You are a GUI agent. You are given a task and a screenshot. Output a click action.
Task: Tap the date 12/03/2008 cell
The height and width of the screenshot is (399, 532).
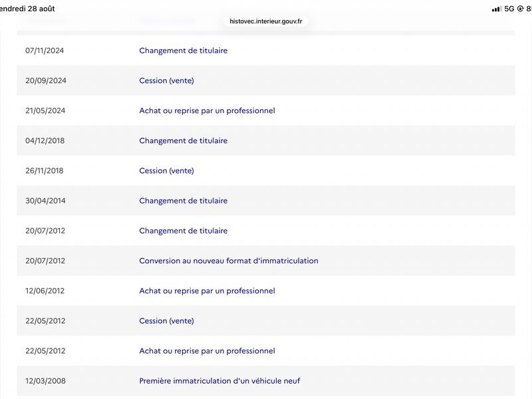[x=45, y=381]
